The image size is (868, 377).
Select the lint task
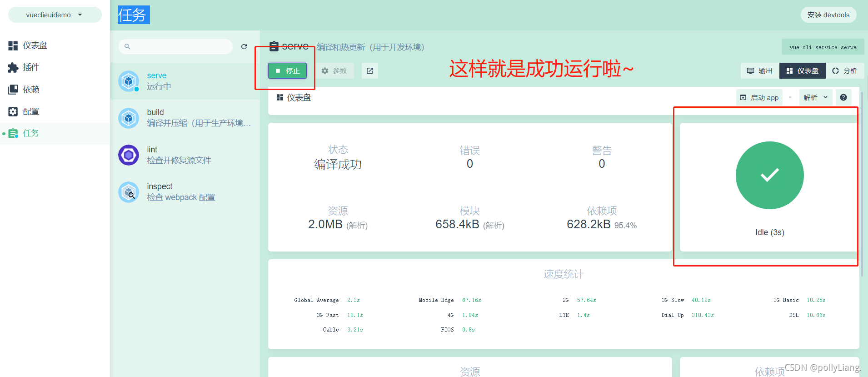pyautogui.click(x=185, y=155)
